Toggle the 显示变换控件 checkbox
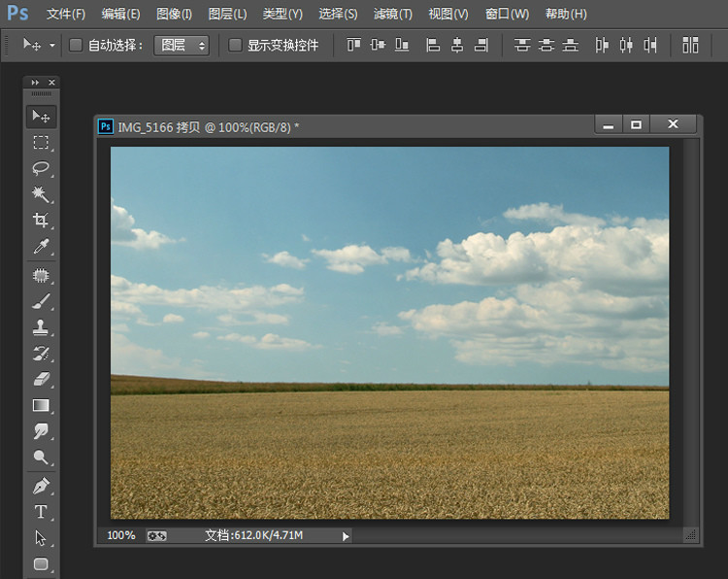This screenshot has height=579, width=728. [235, 45]
